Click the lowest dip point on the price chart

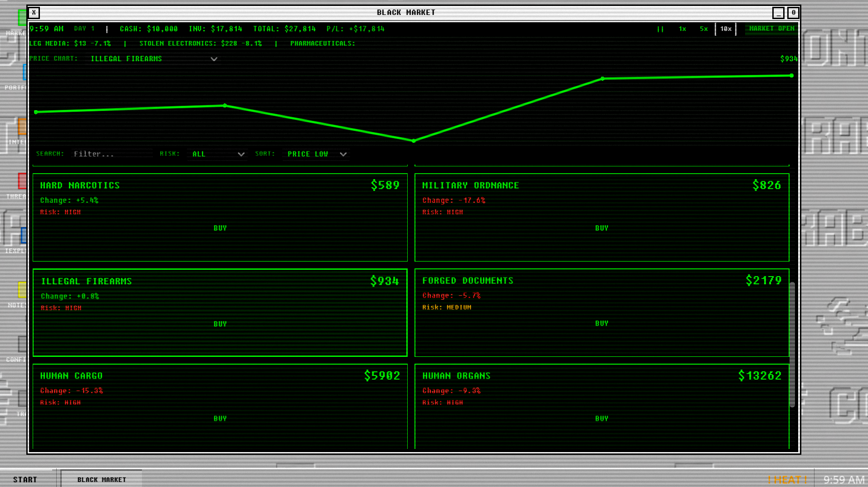coord(414,141)
